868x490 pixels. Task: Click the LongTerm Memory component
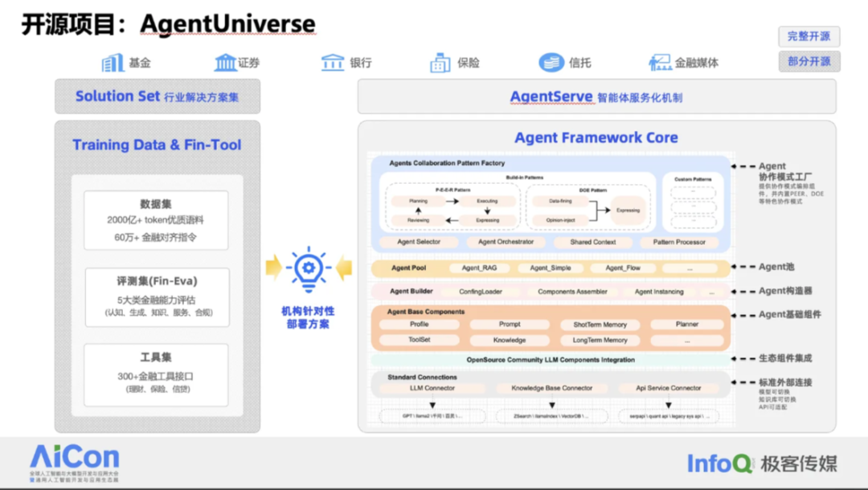tap(600, 340)
